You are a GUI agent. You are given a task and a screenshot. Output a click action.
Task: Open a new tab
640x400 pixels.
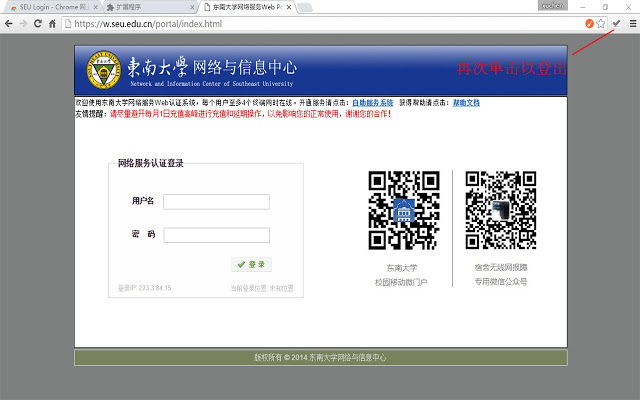tap(305, 7)
